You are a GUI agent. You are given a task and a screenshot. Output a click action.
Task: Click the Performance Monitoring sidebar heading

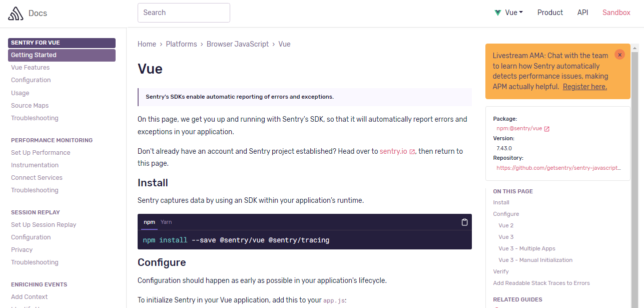coord(52,140)
